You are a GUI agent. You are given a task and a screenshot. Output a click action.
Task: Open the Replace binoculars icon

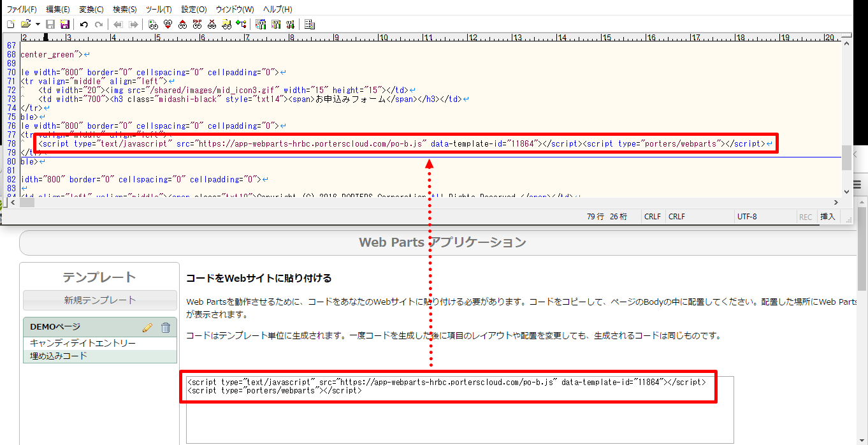click(197, 24)
